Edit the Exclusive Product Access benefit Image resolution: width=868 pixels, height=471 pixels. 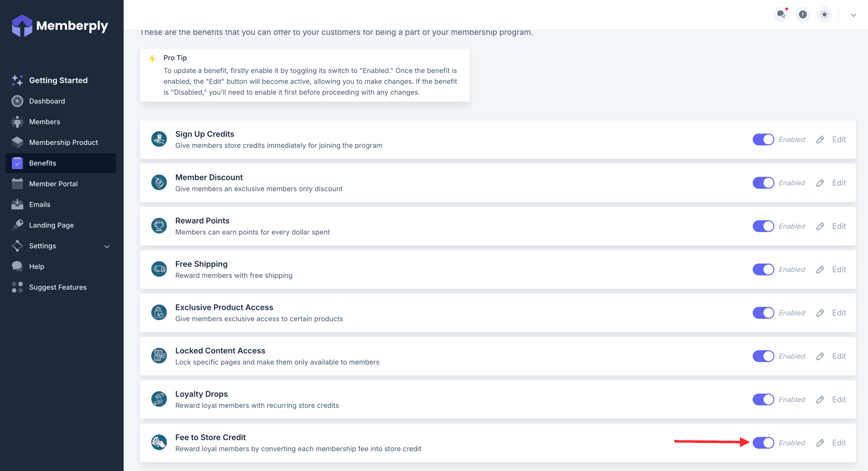tap(838, 313)
